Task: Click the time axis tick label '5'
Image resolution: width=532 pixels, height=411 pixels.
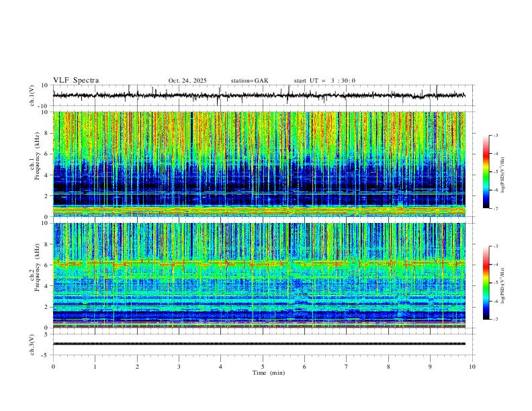Action: pyautogui.click(x=263, y=367)
